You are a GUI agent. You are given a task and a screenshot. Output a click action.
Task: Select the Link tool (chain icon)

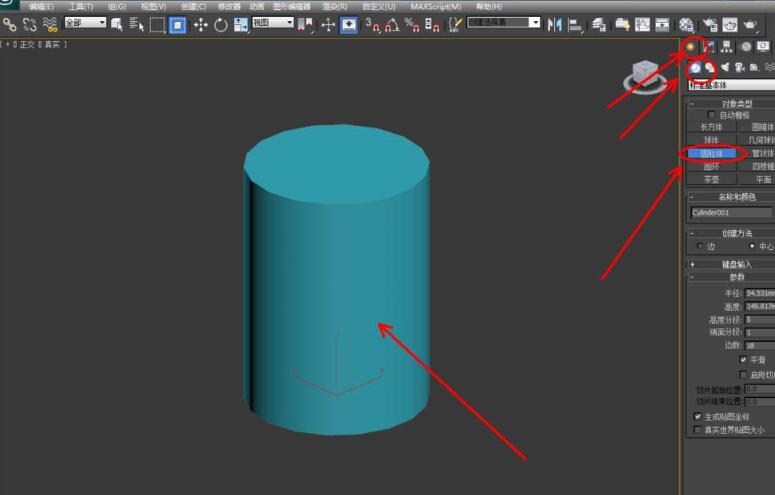[9, 24]
